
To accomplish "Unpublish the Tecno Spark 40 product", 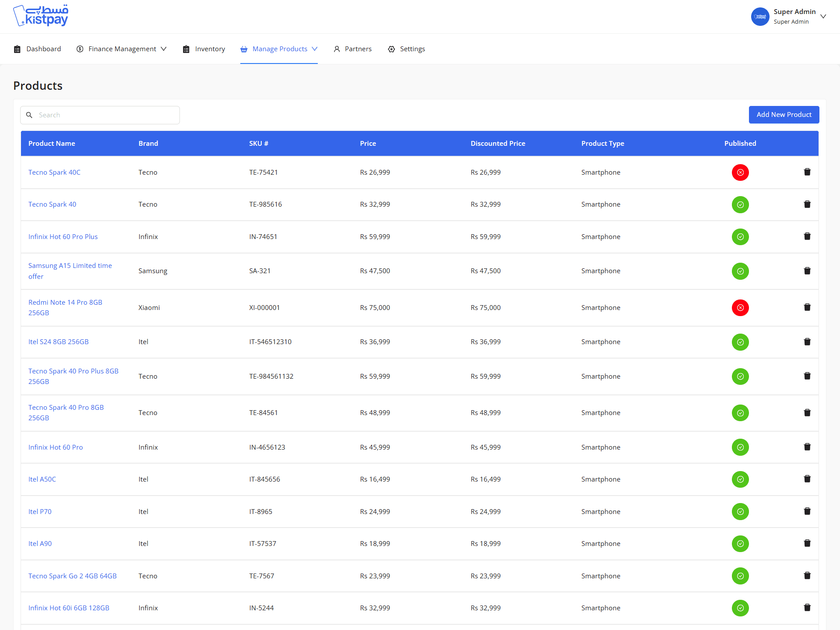I will (740, 204).
